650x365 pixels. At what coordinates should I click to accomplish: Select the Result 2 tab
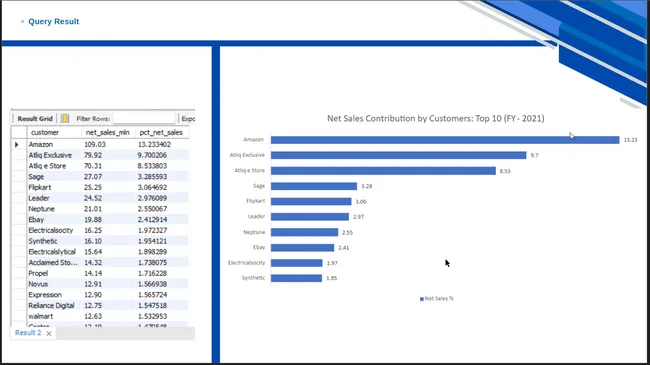[x=28, y=333]
